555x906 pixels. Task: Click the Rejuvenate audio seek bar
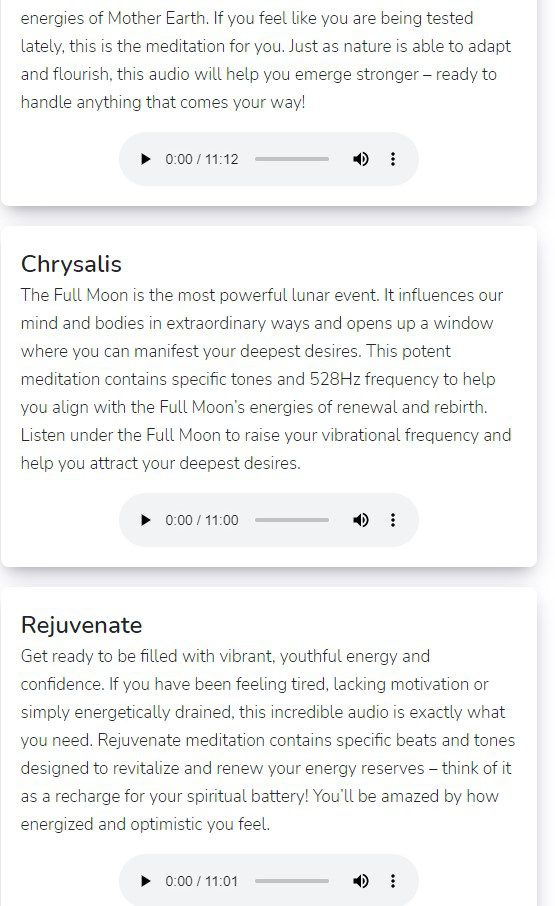292,881
